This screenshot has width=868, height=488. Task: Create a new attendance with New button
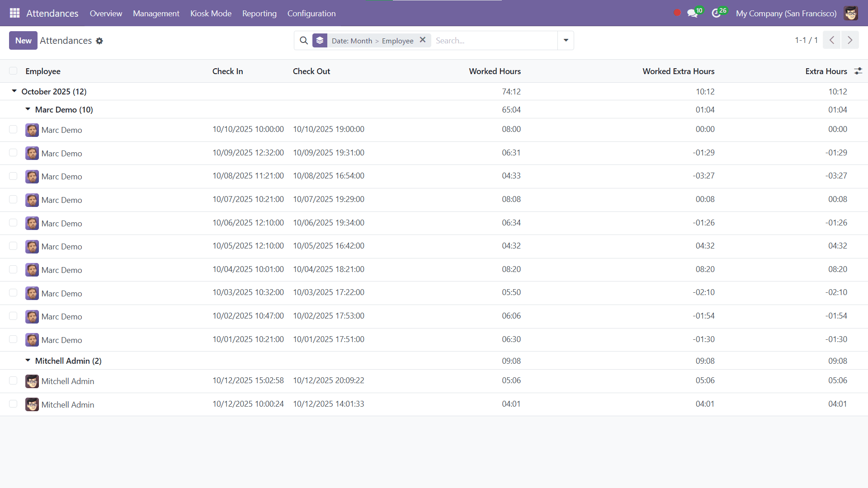[x=23, y=40]
